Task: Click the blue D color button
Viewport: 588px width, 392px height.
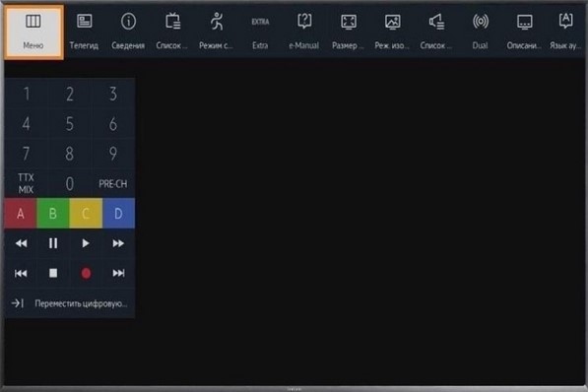Action: pos(118,214)
